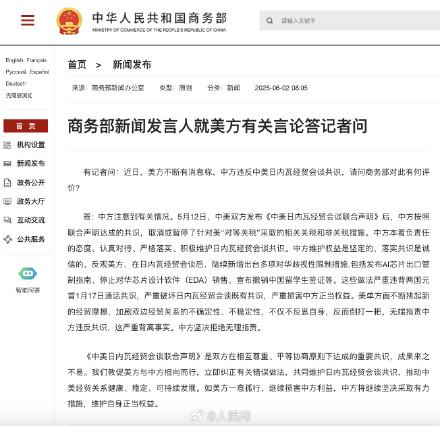Click the article title 商务部新闻发言人就美方有关言论答记者问
The width and height of the screenshot is (440, 426).
click(218, 126)
